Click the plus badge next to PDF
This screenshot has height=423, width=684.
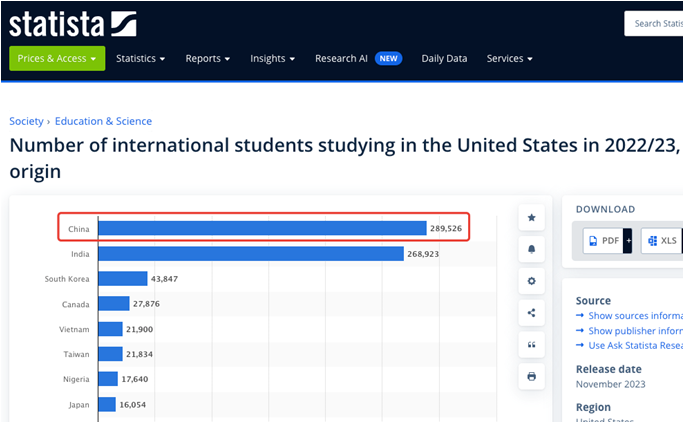627,241
